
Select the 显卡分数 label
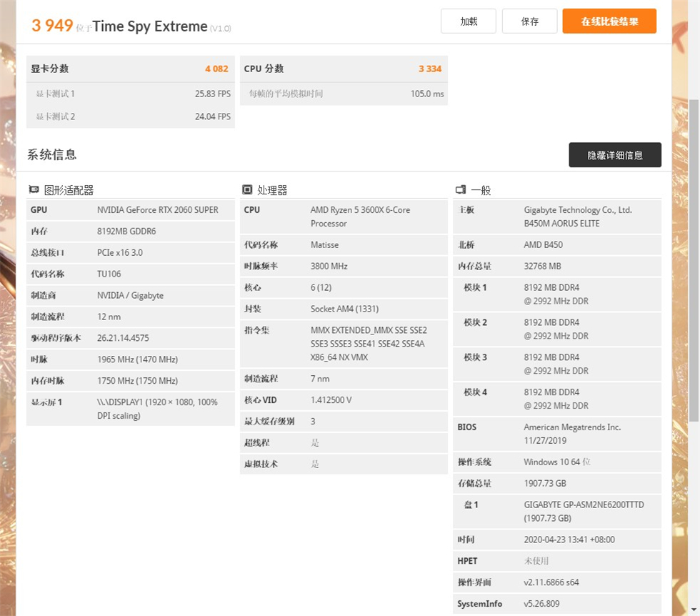point(49,69)
